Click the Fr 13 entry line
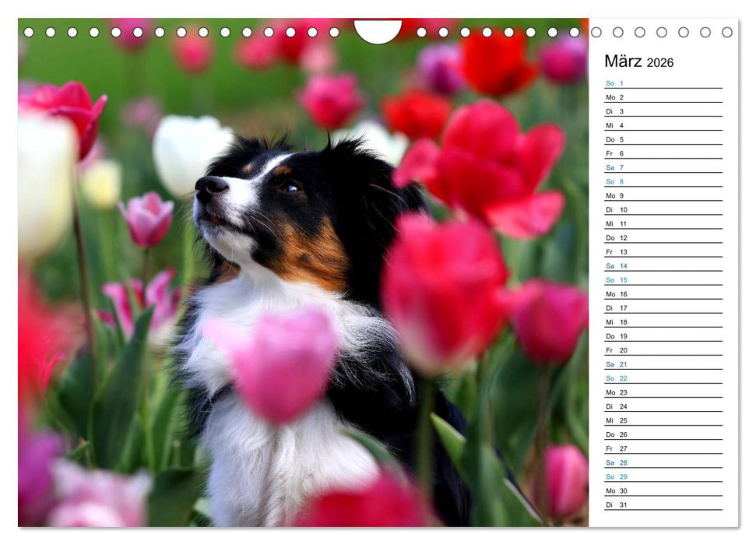The height and width of the screenshot is (545, 756). pyautogui.click(x=663, y=251)
